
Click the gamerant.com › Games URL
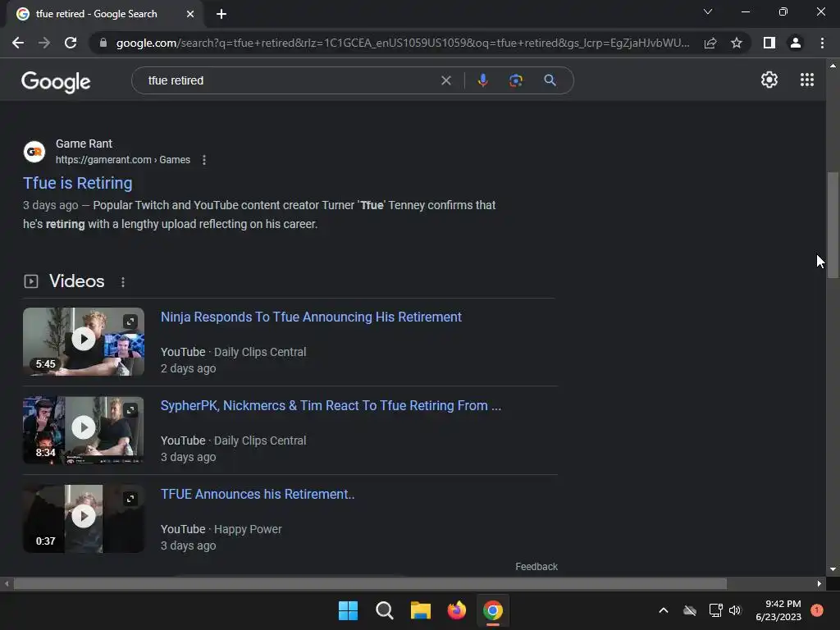pos(123,160)
